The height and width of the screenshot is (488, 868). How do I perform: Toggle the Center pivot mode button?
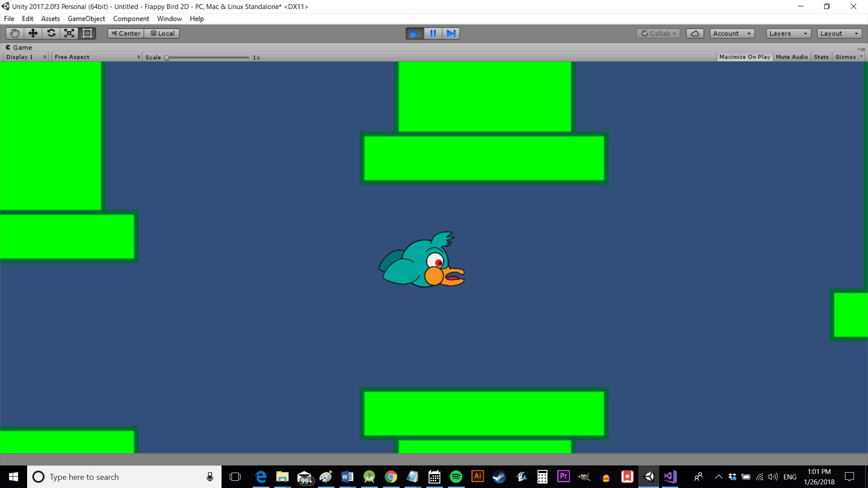[x=126, y=33]
